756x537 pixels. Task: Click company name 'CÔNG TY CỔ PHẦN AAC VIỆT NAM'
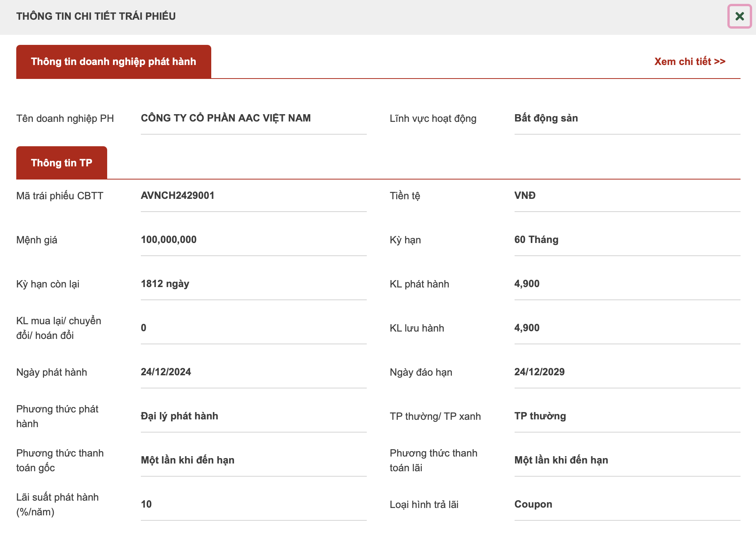(226, 118)
